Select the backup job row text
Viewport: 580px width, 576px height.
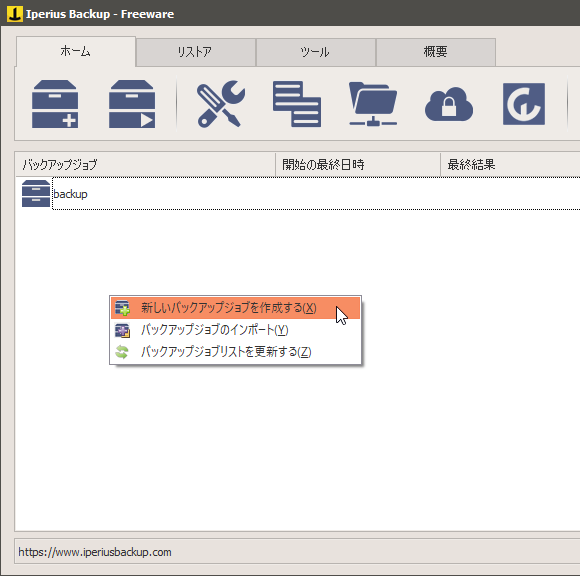[70, 194]
